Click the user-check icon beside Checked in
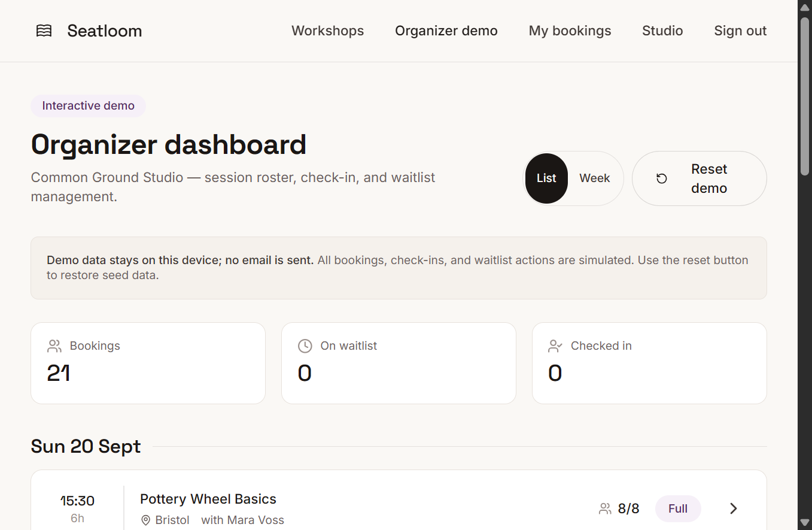Viewport: 812px width, 530px height. point(555,346)
